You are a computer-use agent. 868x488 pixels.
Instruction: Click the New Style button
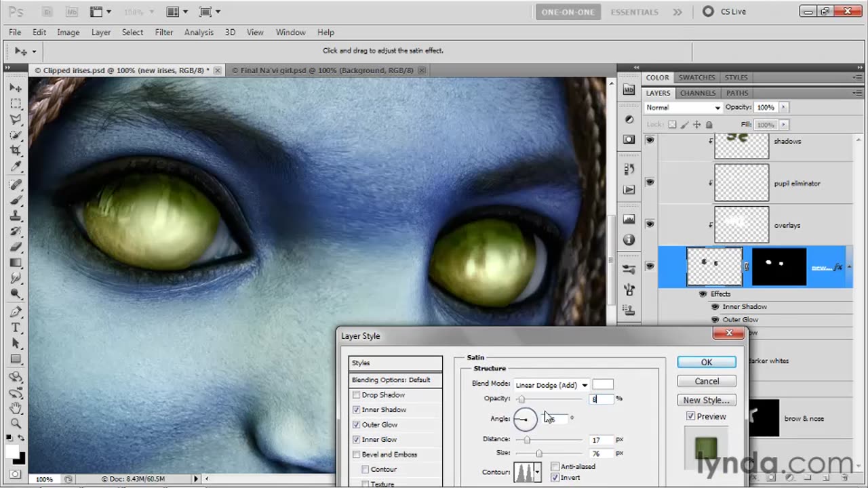click(x=706, y=400)
